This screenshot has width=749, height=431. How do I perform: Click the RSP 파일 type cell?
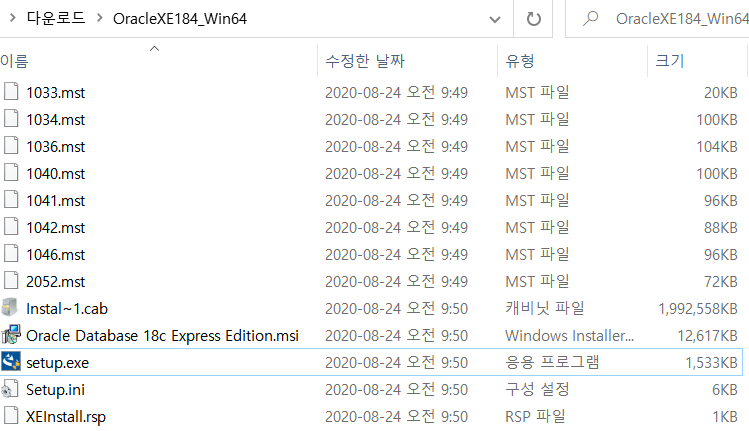point(535,416)
